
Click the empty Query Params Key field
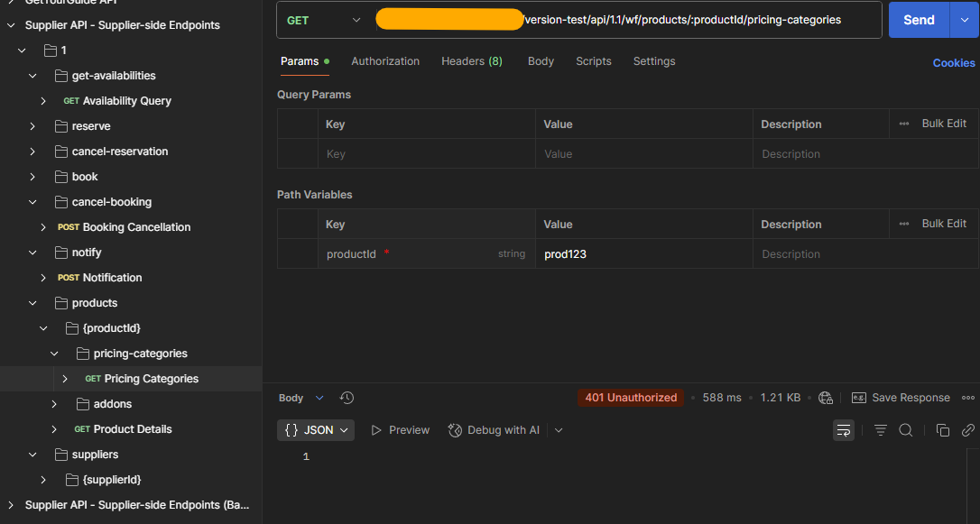point(426,153)
